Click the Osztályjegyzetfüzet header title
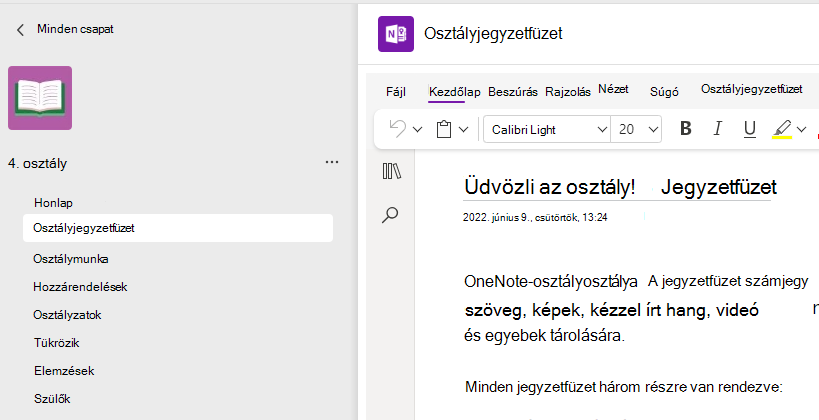Screen dimensions: 819x420 click(493, 33)
